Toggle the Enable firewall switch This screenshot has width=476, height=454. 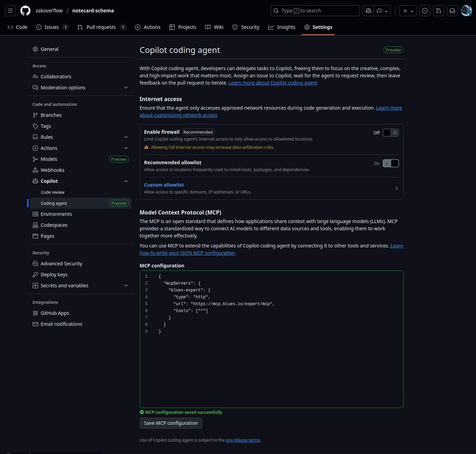click(391, 133)
